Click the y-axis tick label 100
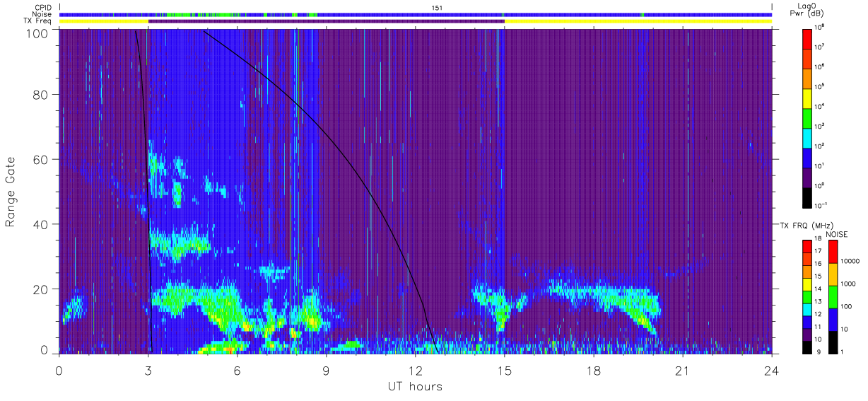 pos(37,33)
